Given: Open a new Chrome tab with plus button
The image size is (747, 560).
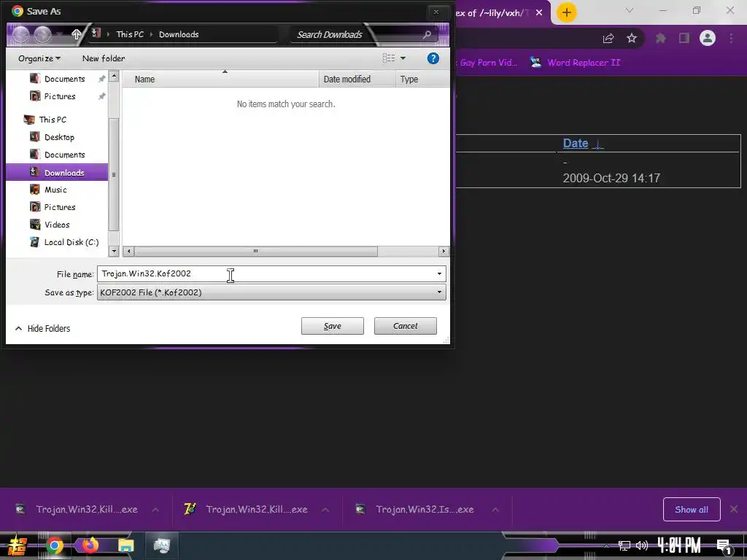Looking at the screenshot, I should pos(566,12).
